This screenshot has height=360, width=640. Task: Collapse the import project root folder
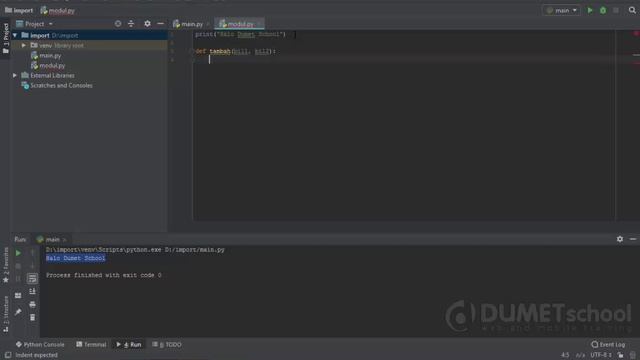15,36
